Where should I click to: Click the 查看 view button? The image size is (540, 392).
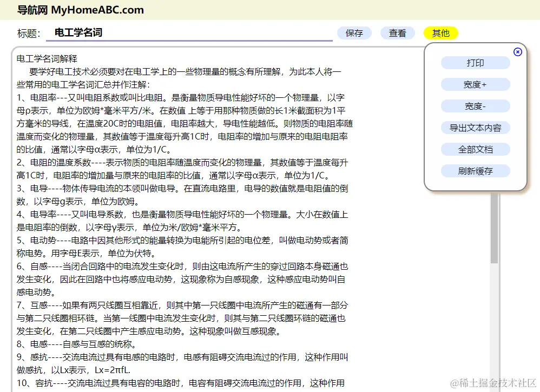[x=398, y=33]
